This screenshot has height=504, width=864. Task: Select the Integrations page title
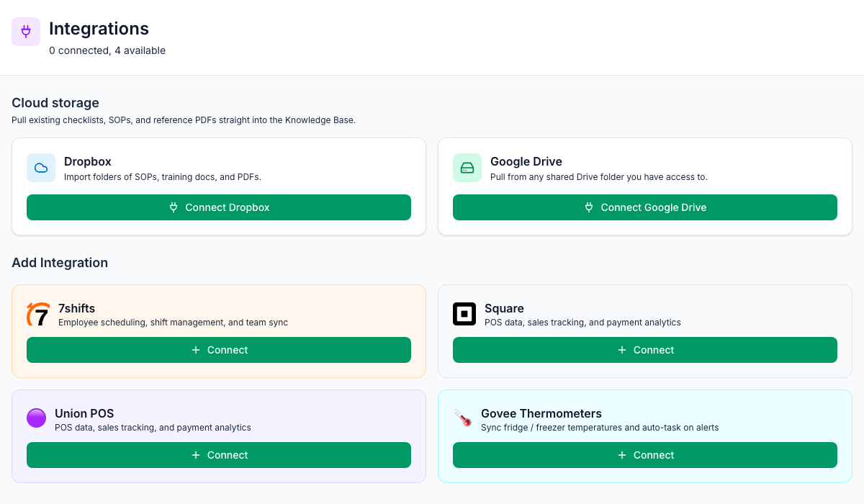click(99, 29)
